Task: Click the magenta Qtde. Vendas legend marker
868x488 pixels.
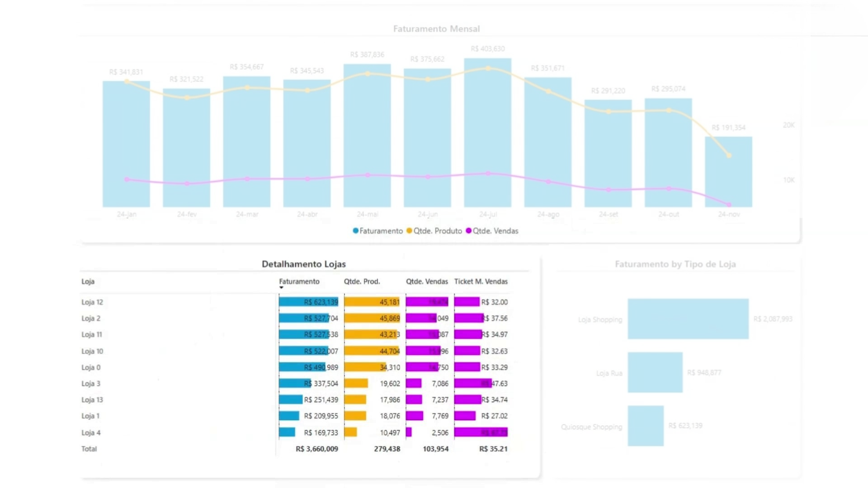Action: click(469, 231)
